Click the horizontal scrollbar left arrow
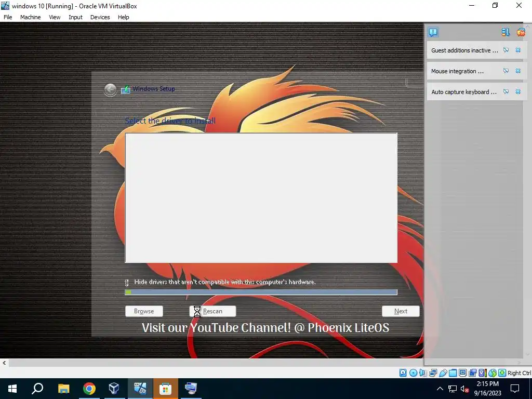Image resolution: width=532 pixels, height=399 pixels. (4, 363)
